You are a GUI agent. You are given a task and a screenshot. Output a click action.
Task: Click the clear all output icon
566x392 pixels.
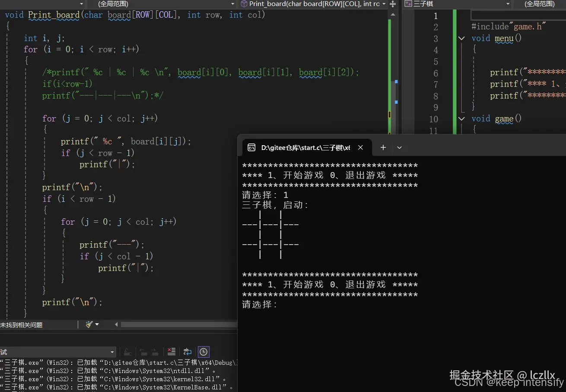coord(172,352)
